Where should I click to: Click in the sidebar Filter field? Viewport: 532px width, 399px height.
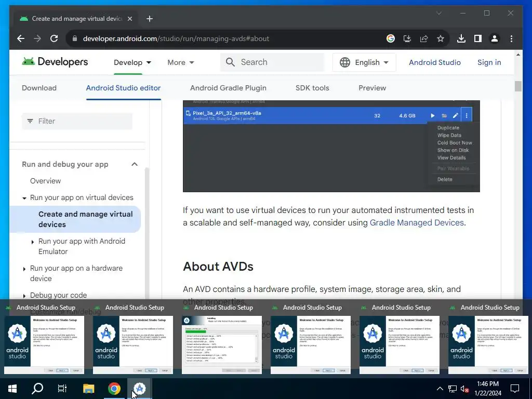click(x=77, y=121)
